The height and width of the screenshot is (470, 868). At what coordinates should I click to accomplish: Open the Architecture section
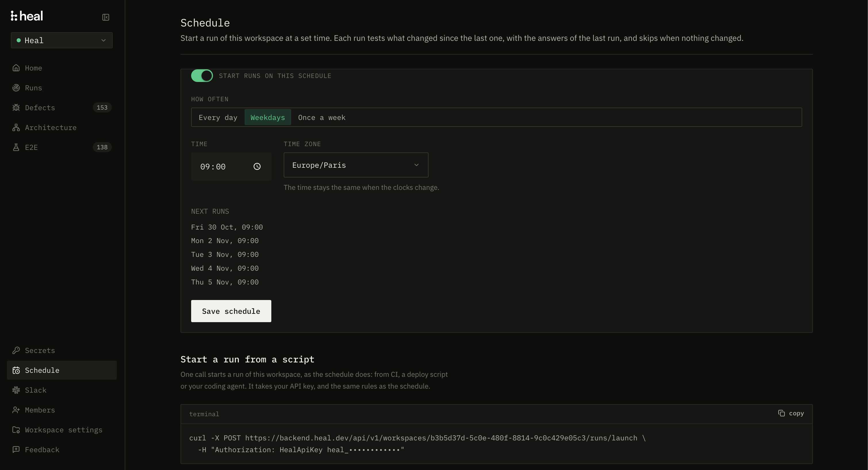point(62,127)
